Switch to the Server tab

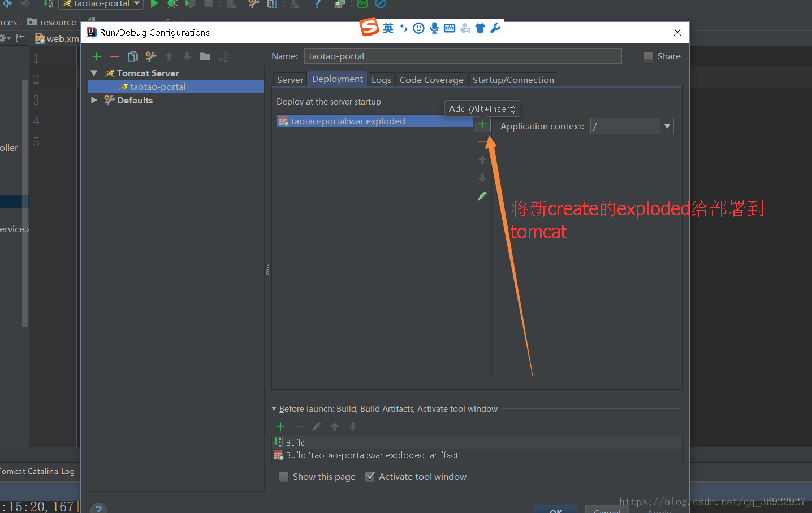(290, 80)
